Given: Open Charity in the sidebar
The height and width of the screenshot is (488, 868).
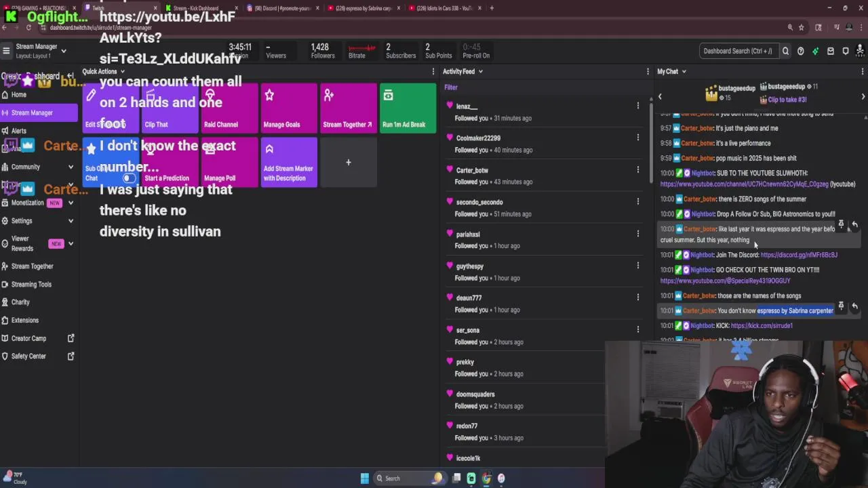Looking at the screenshot, I should (x=39, y=302).
